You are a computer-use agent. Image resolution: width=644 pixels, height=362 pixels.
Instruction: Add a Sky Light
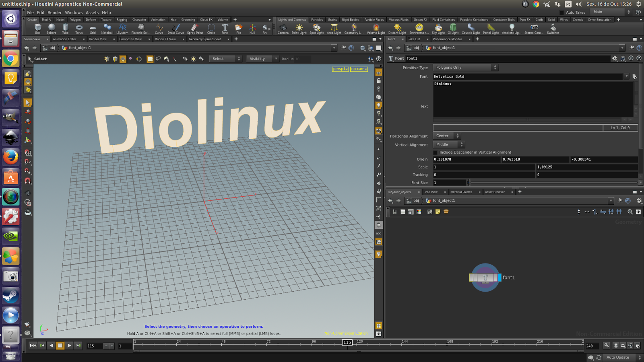coord(438,29)
